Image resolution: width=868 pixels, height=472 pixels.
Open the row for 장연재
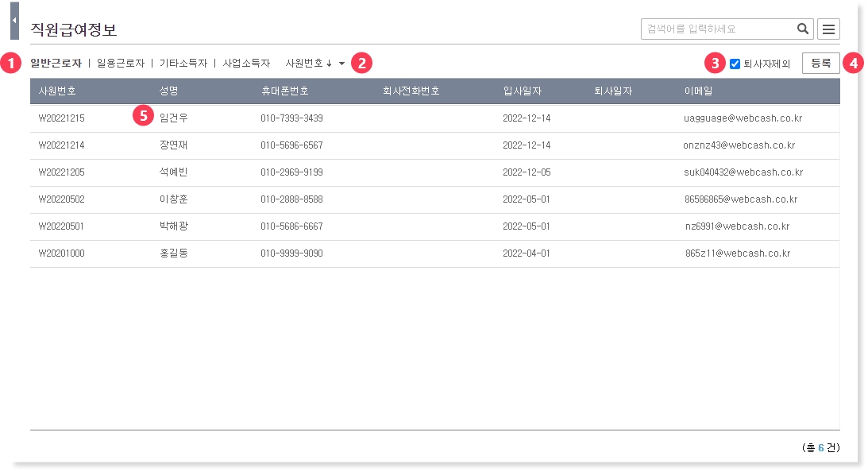coord(173,145)
